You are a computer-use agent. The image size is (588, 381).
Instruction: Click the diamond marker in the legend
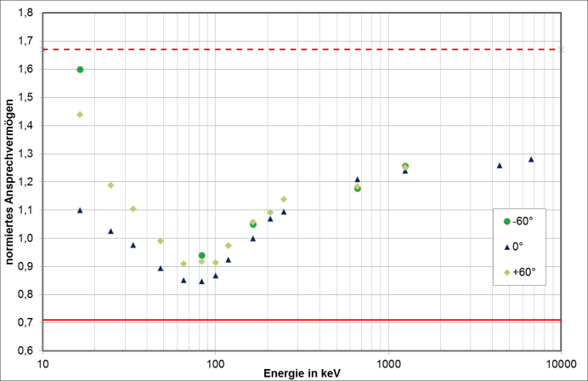tap(507, 272)
